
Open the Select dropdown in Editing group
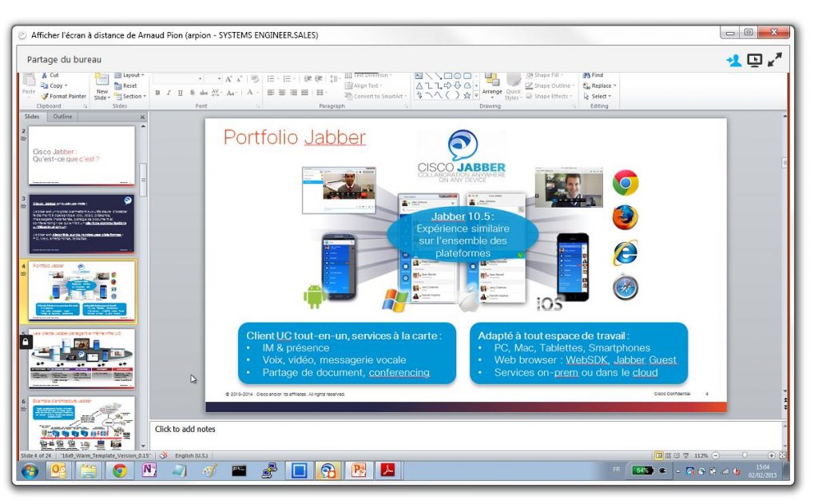[600, 97]
